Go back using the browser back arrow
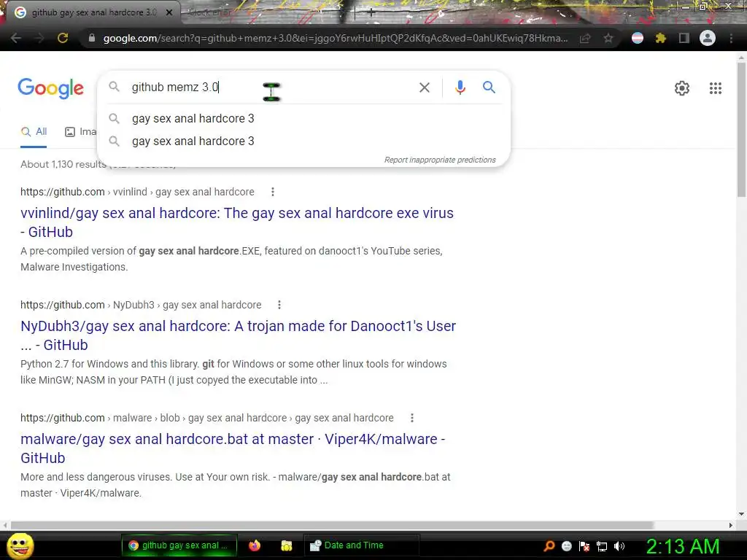 pyautogui.click(x=16, y=38)
